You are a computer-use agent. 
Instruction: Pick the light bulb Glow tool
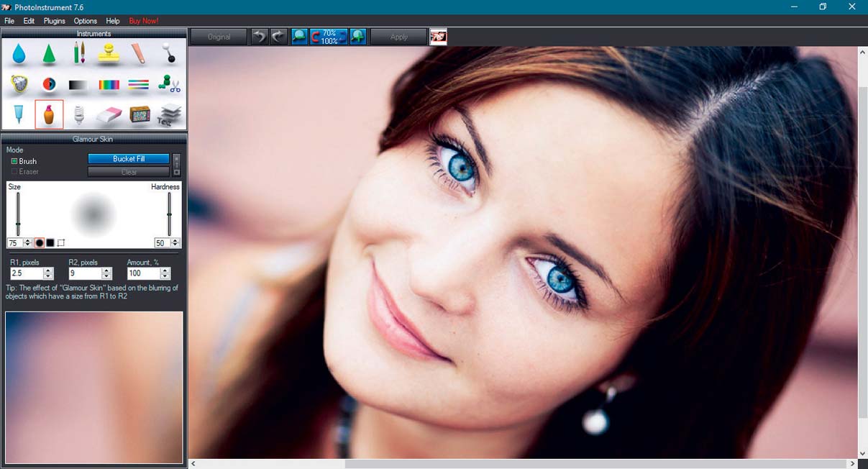[x=79, y=114]
